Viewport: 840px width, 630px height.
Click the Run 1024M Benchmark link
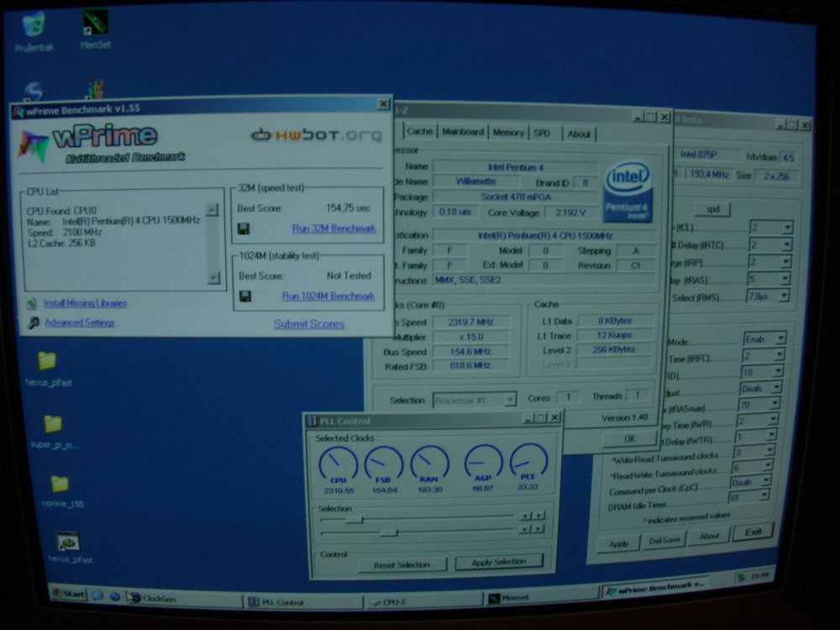point(328,297)
